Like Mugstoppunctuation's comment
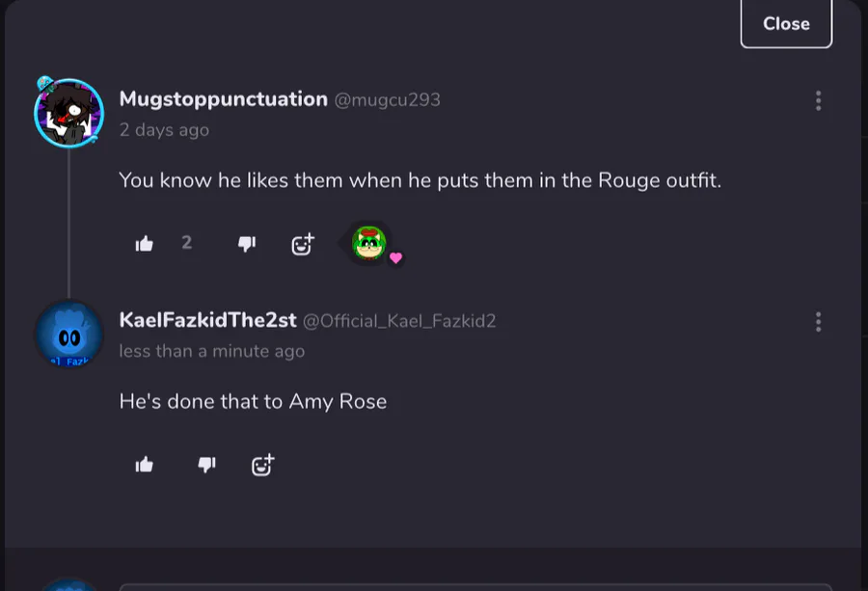This screenshot has width=868, height=591. pyautogui.click(x=145, y=244)
